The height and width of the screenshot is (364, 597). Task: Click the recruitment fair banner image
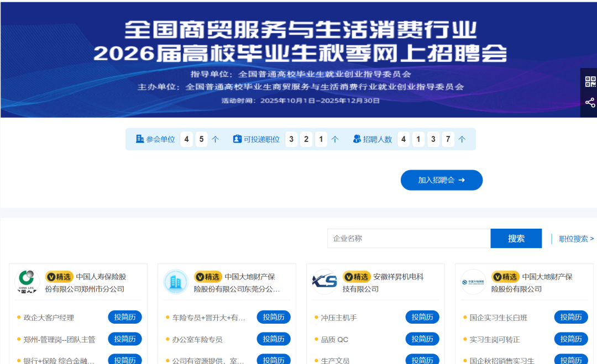[298, 58]
